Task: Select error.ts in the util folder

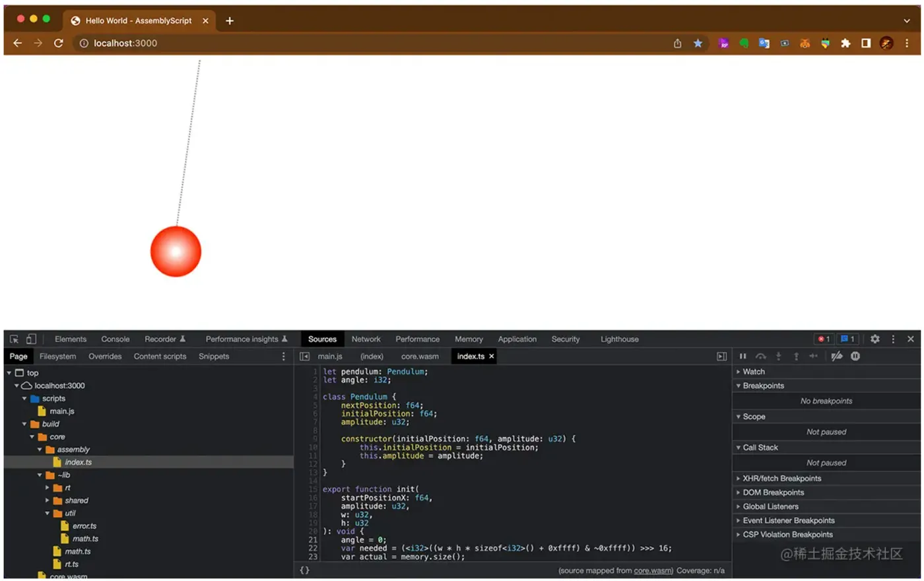Action: pos(84,526)
